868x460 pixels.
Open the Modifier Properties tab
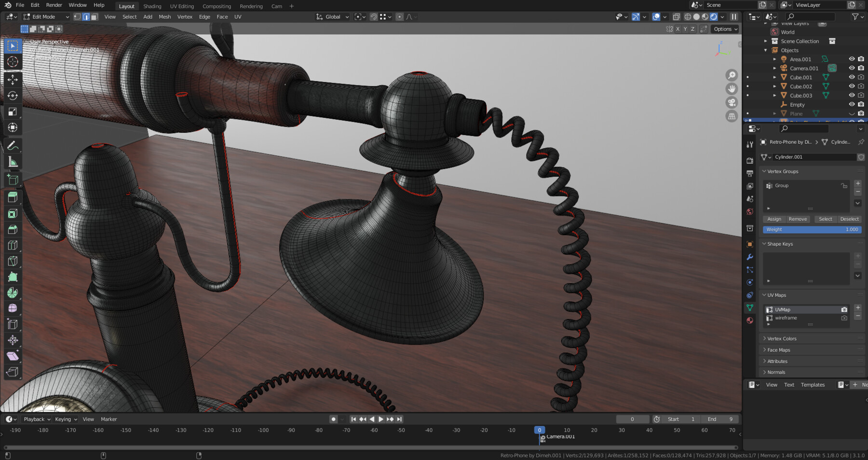point(749,257)
